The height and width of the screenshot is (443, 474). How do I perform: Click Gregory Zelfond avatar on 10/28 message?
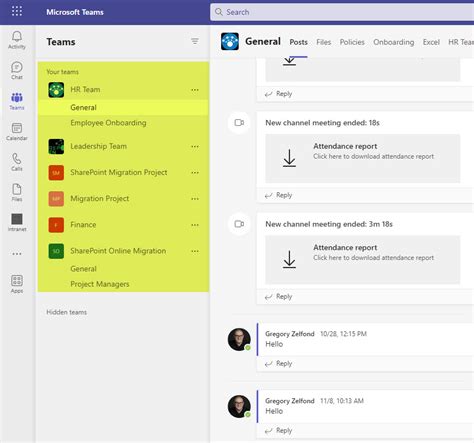(x=239, y=339)
